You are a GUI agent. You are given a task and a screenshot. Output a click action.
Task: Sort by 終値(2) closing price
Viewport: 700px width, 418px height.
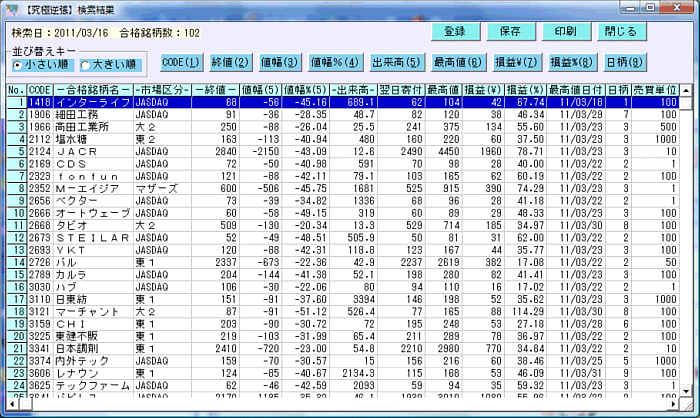tap(232, 62)
